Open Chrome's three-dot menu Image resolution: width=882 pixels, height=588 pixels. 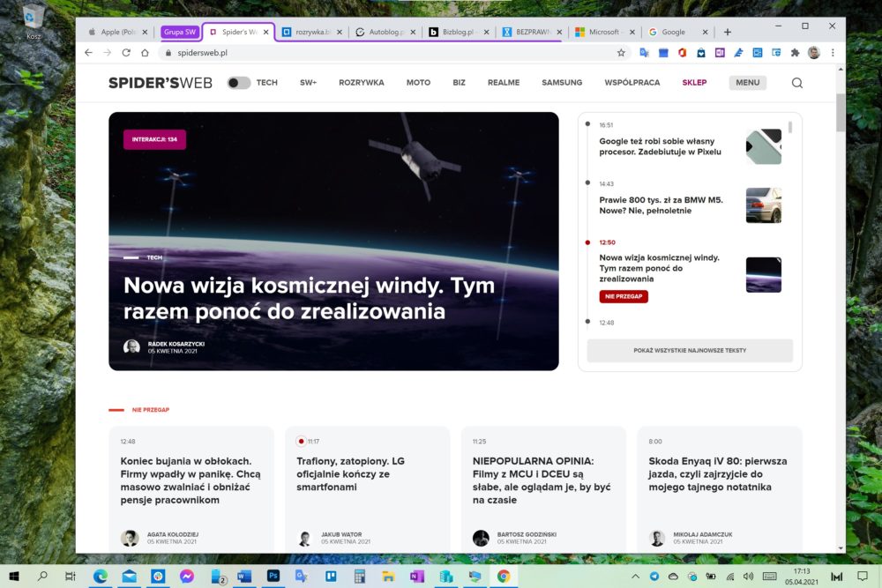coord(833,53)
